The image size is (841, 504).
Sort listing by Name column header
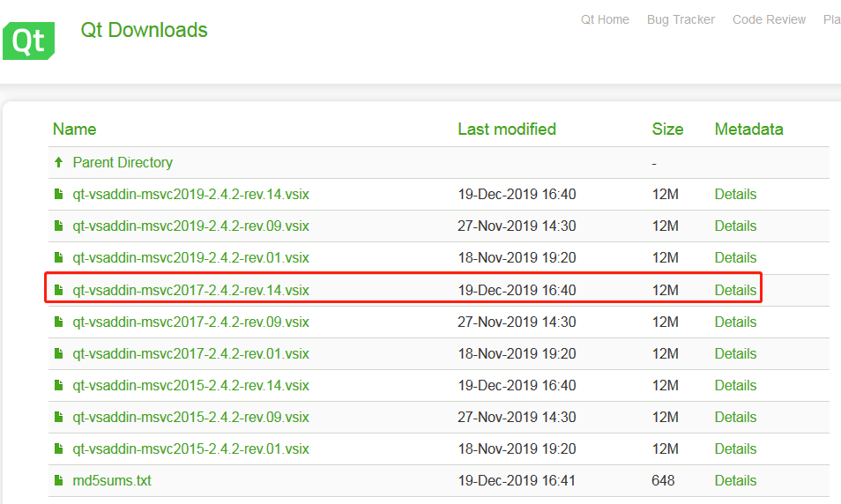point(75,130)
